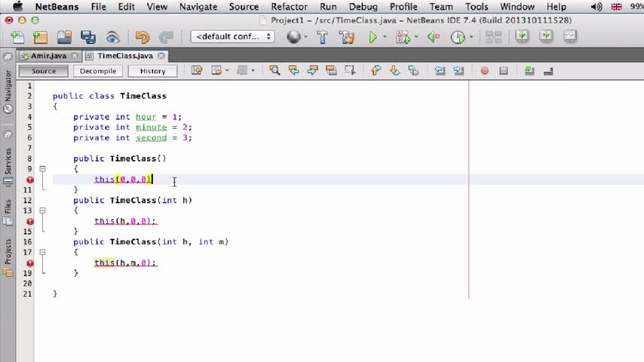Switch to Decompile view
The width and height of the screenshot is (644, 362).
98,71
